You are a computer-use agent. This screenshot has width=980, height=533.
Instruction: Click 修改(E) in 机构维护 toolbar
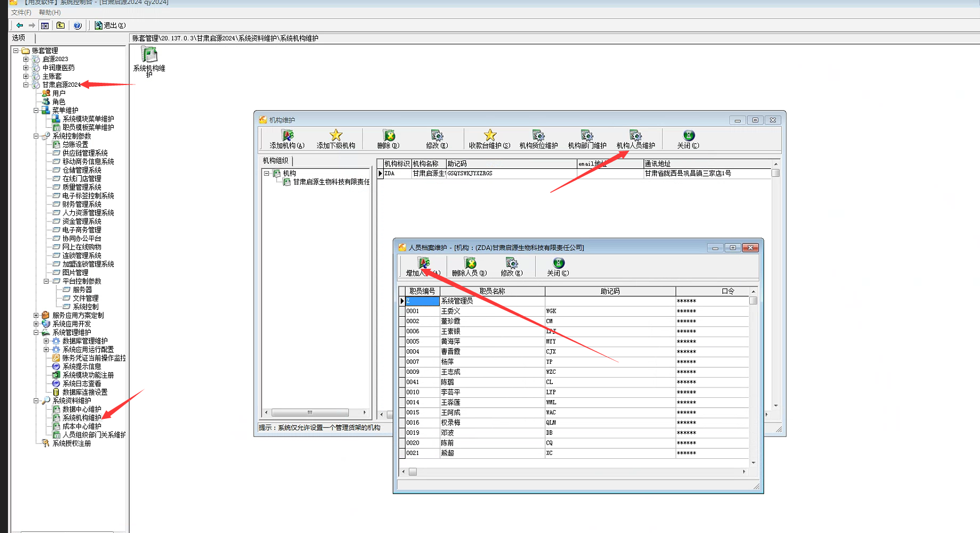437,139
